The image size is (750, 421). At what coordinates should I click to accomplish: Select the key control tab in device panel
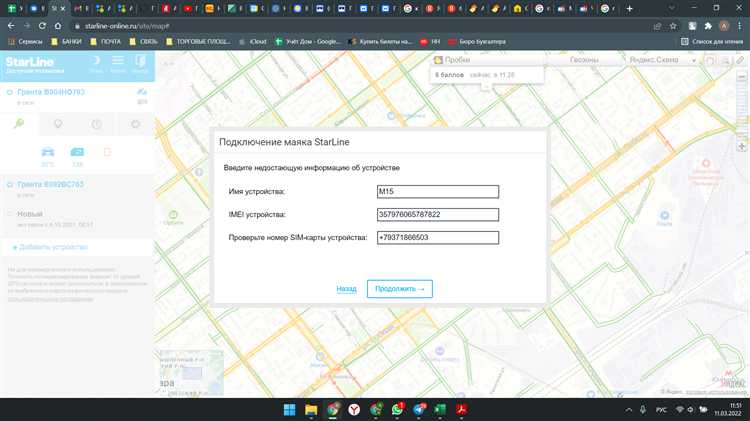19,124
